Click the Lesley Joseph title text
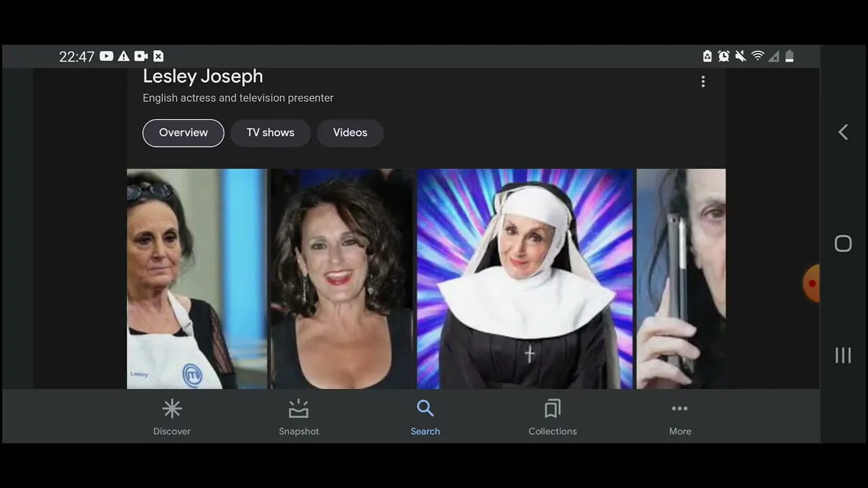The width and height of the screenshot is (868, 488). pyautogui.click(x=203, y=77)
